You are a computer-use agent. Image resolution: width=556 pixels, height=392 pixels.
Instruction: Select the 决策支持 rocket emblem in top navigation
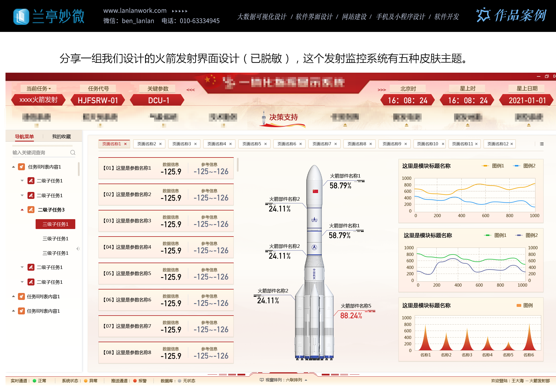click(264, 117)
